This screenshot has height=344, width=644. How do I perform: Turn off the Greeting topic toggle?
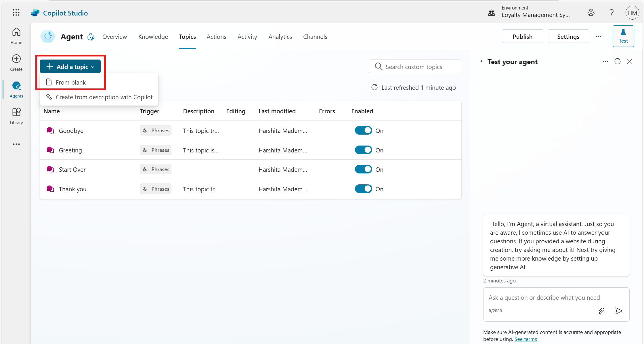(363, 150)
